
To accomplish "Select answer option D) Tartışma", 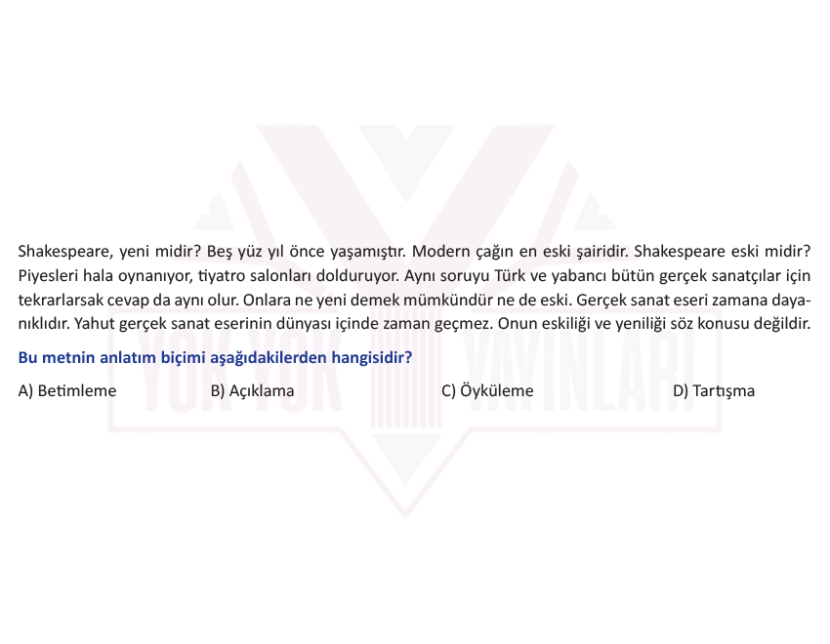I will (714, 390).
